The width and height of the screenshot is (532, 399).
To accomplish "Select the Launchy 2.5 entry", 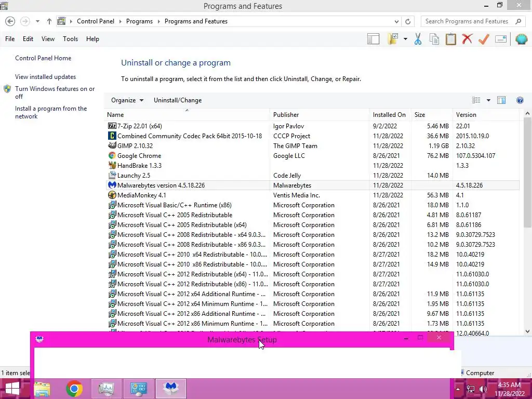I will click(x=312, y=175).
